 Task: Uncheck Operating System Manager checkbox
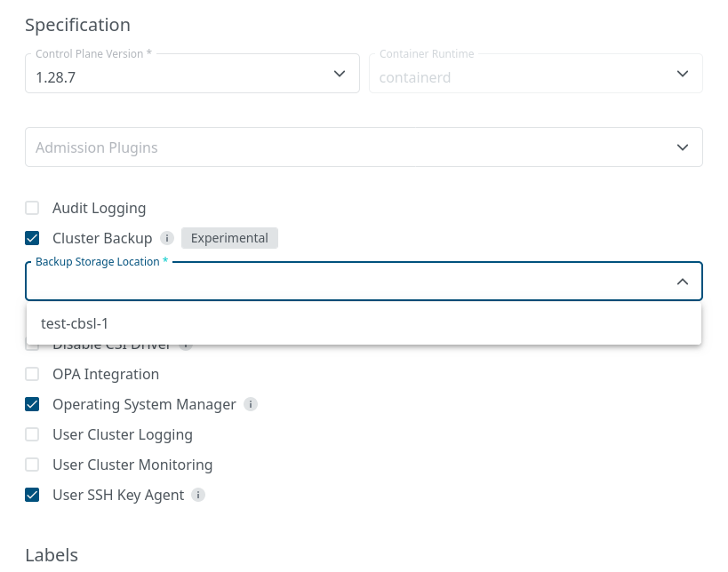[32, 404]
